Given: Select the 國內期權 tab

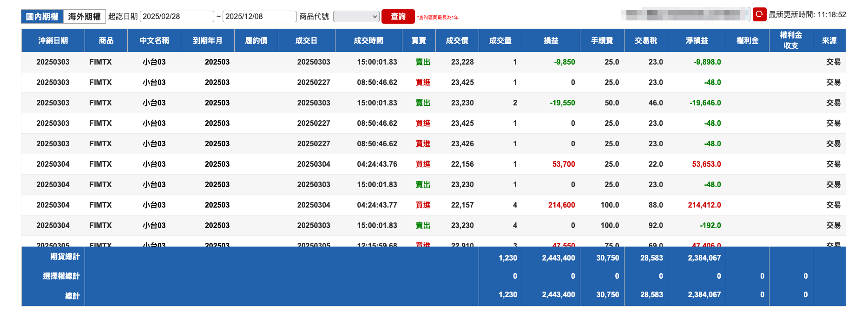Looking at the screenshot, I should tap(42, 16).
